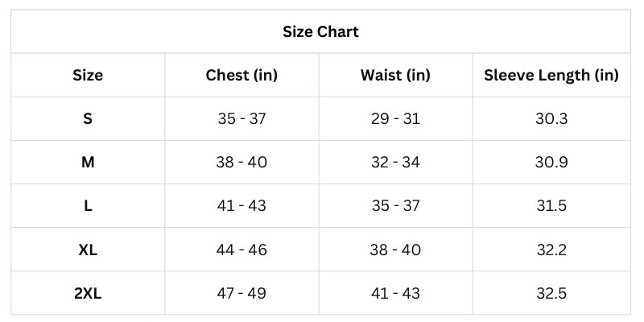The height and width of the screenshot is (322, 644).
Task: Click the Chest (in) column header
Action: (242, 76)
